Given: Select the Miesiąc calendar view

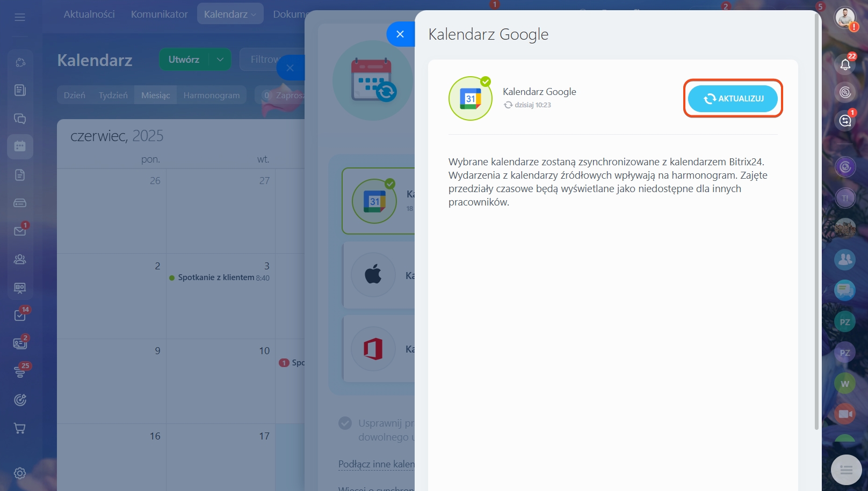Looking at the screenshot, I should 156,95.
